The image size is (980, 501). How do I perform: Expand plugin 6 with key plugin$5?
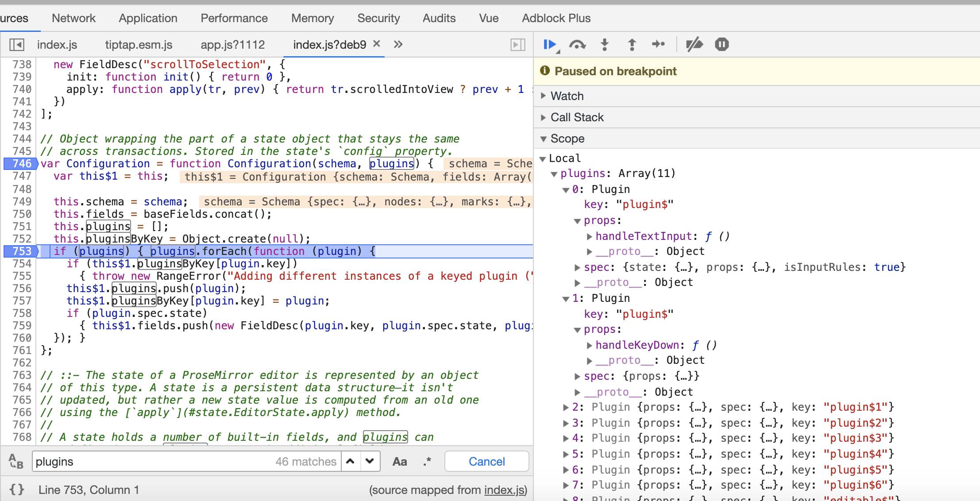pyautogui.click(x=566, y=470)
